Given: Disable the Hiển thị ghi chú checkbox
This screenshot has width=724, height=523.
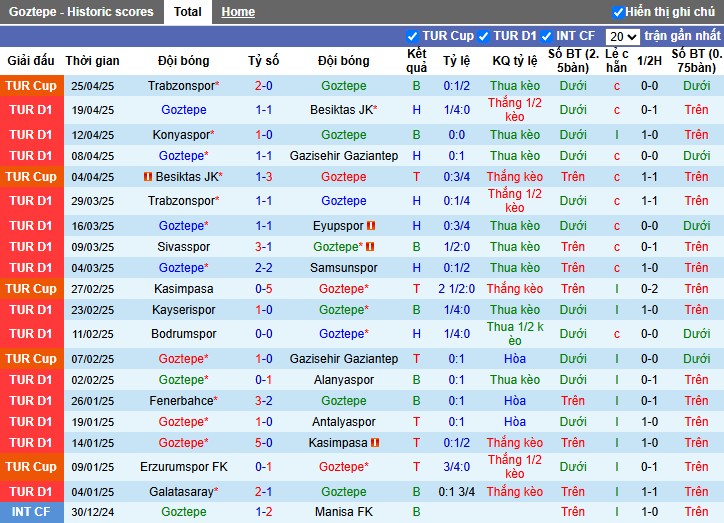Looking at the screenshot, I should [x=618, y=12].
